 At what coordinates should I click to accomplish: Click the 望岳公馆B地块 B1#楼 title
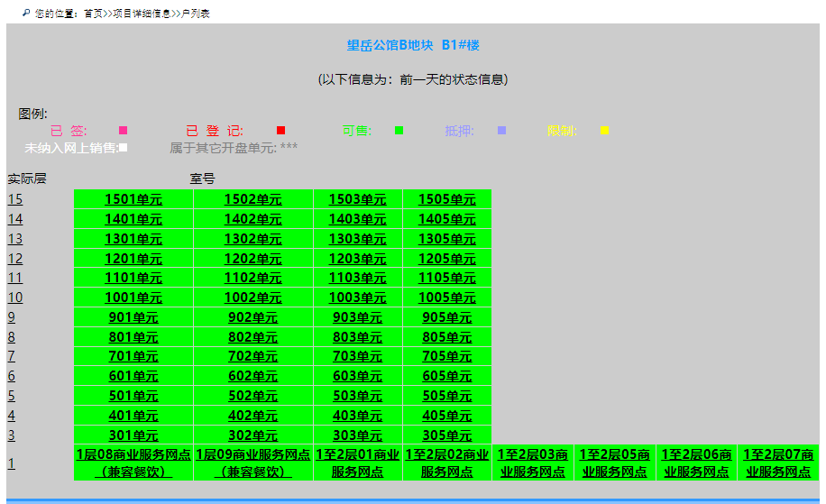tap(413, 45)
